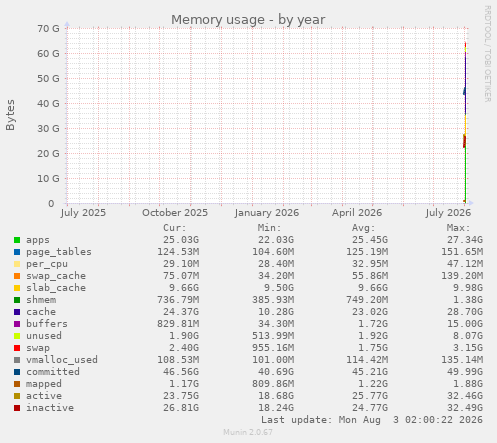The height and width of the screenshot is (443, 497).
Task: Click the '40 G' y-axis label
Action: click(x=48, y=104)
